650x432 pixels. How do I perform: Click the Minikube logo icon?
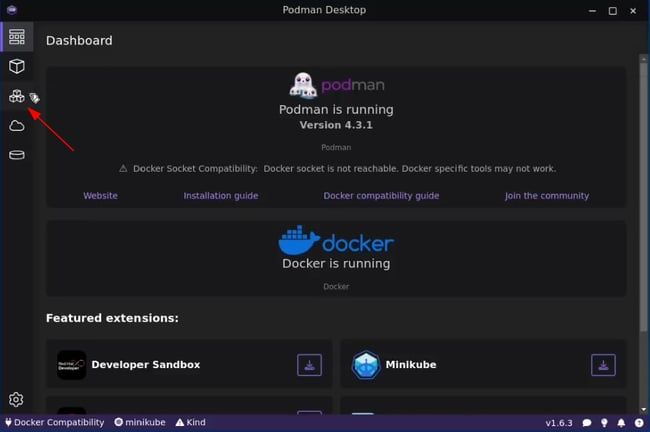tap(365, 365)
